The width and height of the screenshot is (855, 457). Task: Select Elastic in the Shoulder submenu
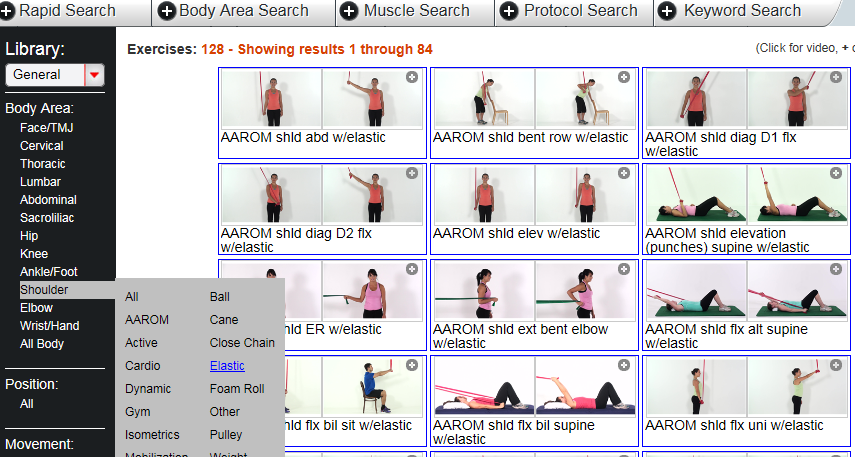click(x=227, y=366)
